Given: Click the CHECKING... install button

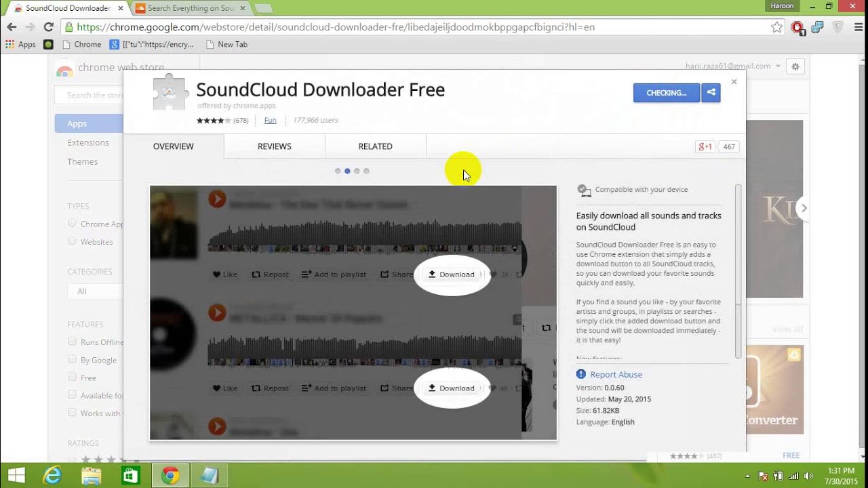Looking at the screenshot, I should tap(667, 93).
